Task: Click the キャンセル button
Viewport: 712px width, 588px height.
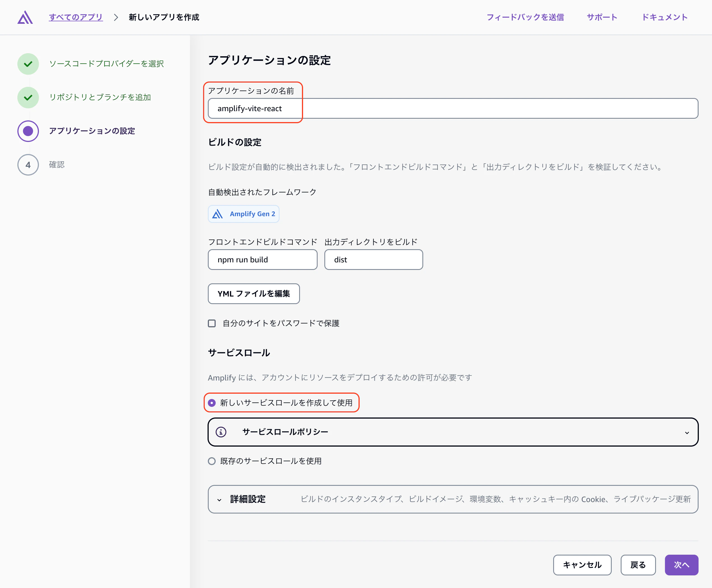Action: pyautogui.click(x=582, y=565)
